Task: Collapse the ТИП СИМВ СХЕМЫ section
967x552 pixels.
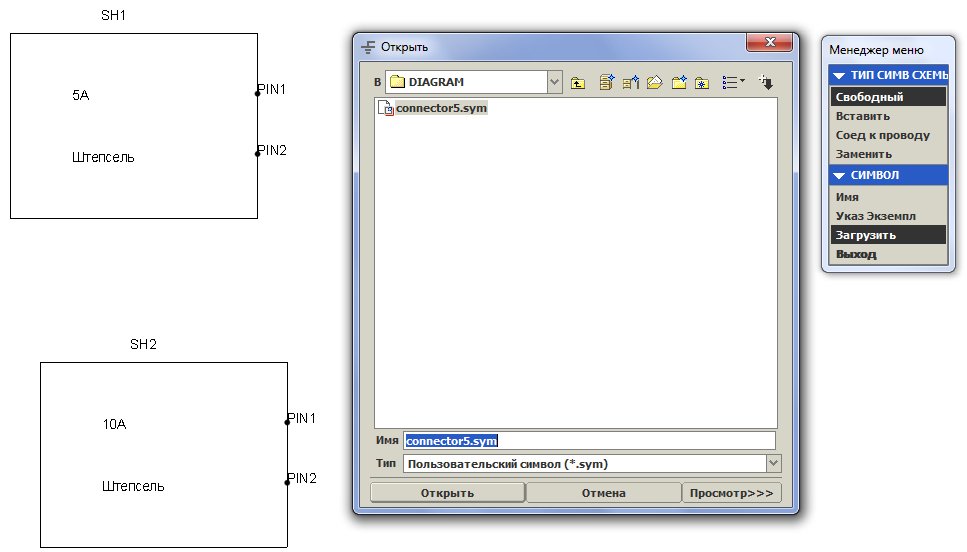Action: tap(839, 75)
